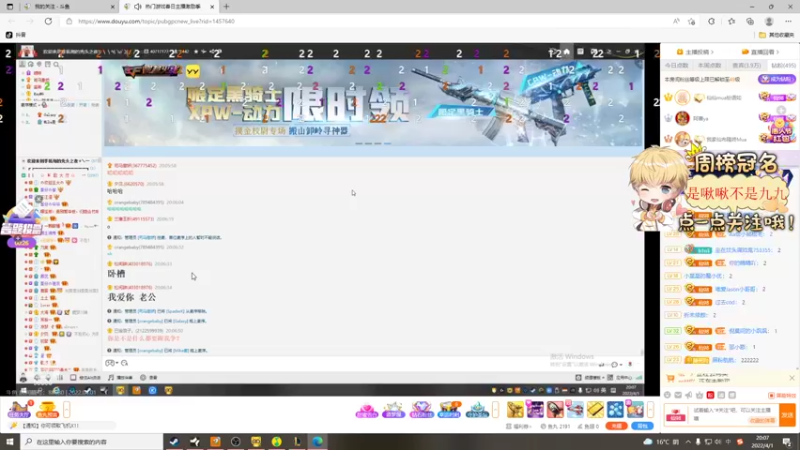Open a new browser tab
This screenshot has width=800, height=450.
(226, 7)
